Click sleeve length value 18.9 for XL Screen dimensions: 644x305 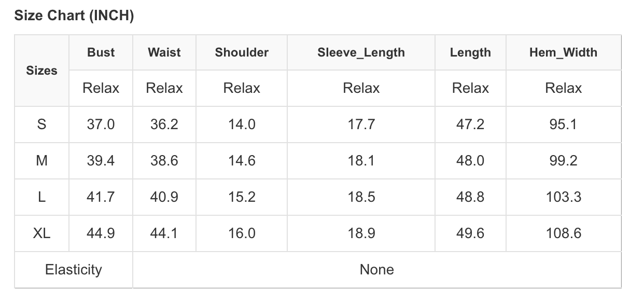pos(361,233)
